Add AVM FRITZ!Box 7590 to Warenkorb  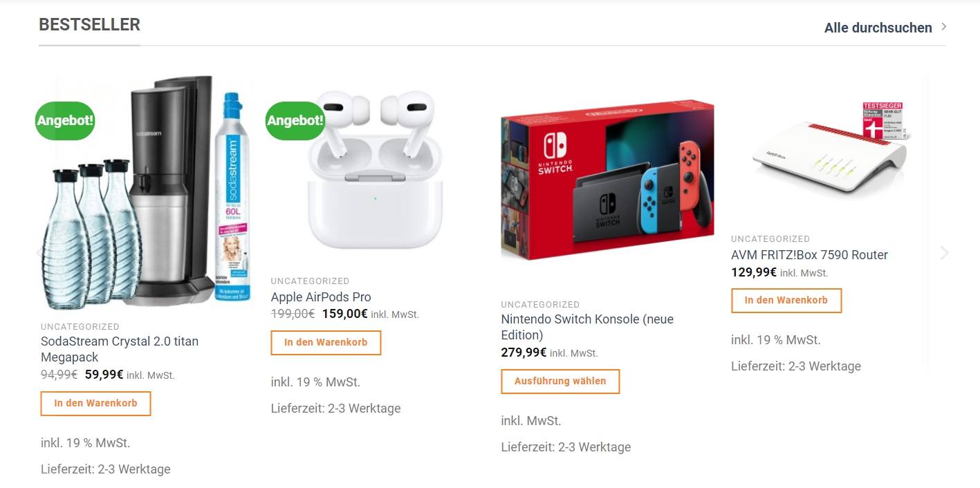tap(786, 301)
